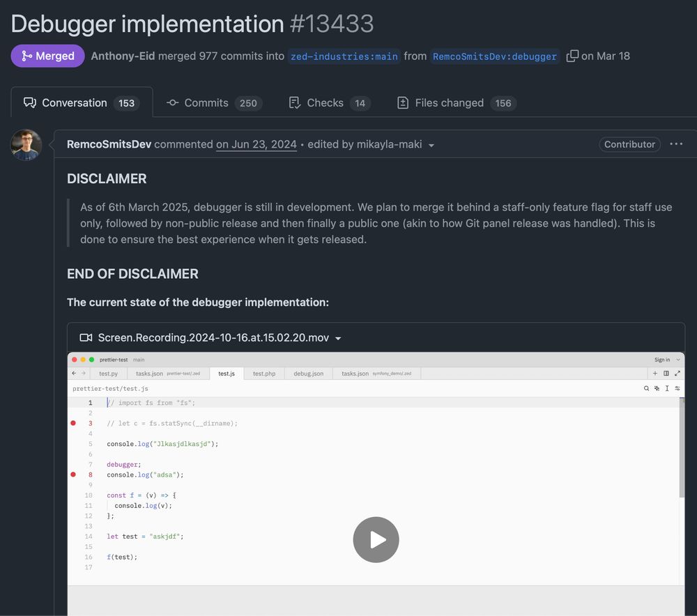Click the 'Debugger implementation' title text
Screen dimensions: 697x616
click(x=147, y=24)
